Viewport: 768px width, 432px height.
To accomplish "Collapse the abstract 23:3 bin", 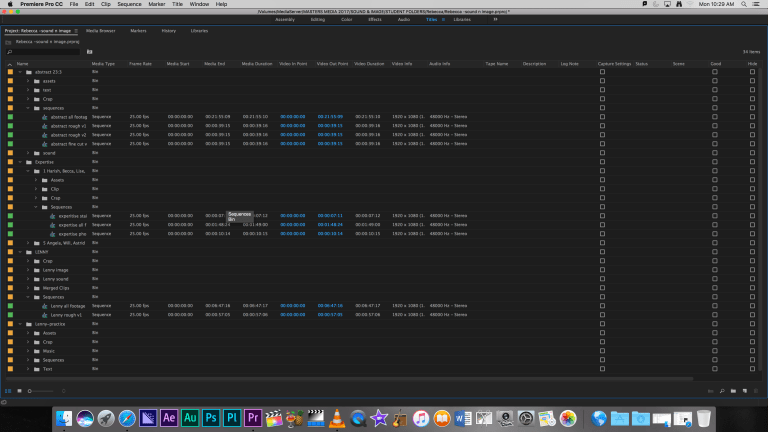I will point(20,72).
